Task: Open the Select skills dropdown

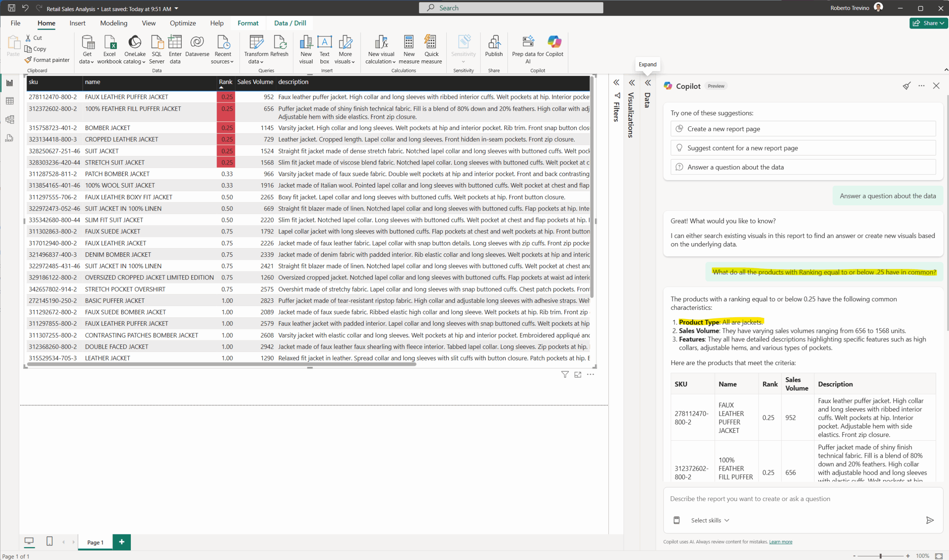Action: tap(710, 520)
